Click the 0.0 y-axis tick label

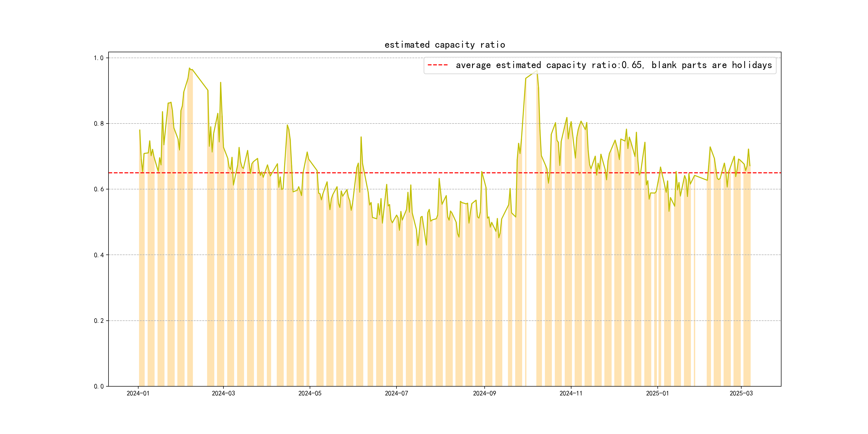tap(98, 387)
